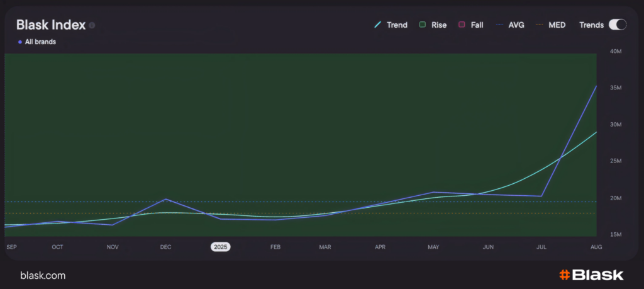Select the 2025 year marker on the timeline

220,247
